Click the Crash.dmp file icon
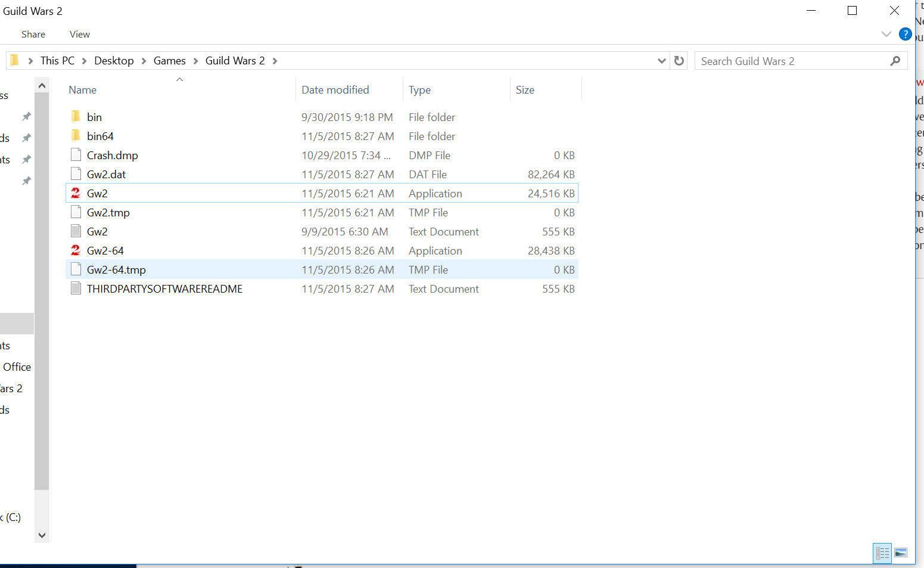This screenshot has height=568, width=924. [76, 155]
